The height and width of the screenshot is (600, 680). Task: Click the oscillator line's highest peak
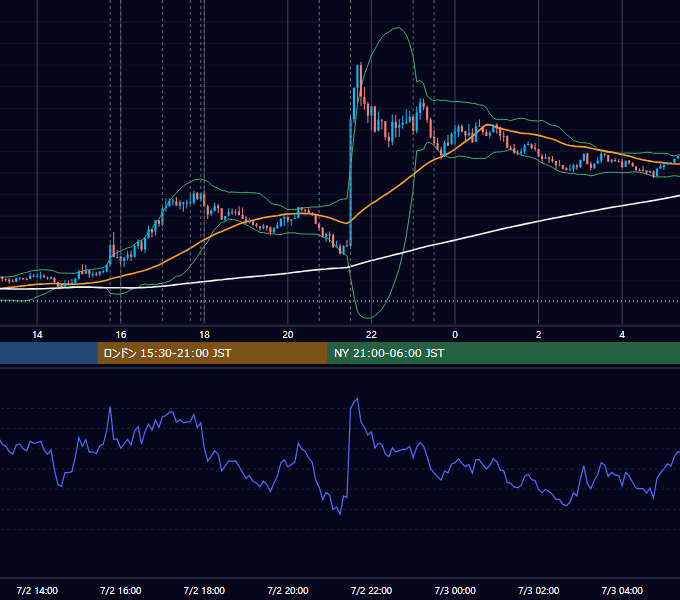[x=357, y=398]
